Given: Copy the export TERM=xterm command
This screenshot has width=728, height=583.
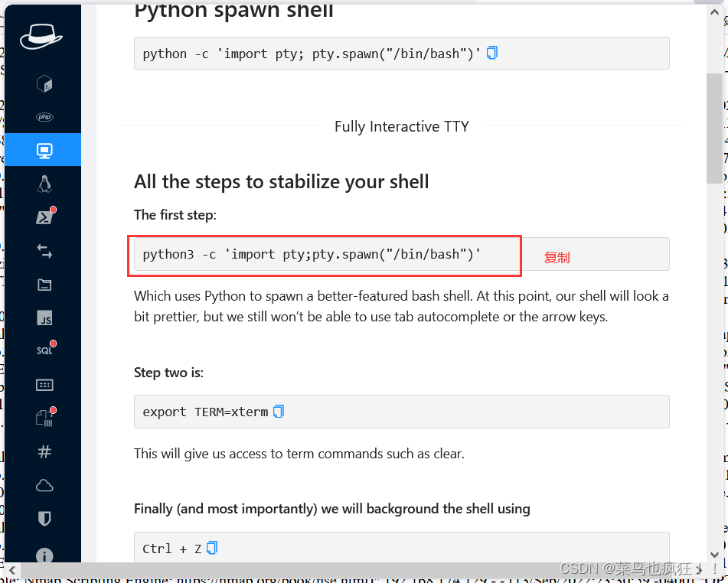Looking at the screenshot, I should 279,412.
